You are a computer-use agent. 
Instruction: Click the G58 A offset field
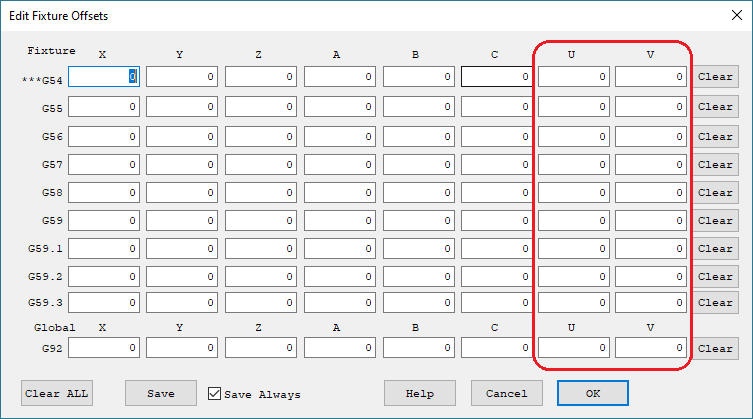[339, 192]
